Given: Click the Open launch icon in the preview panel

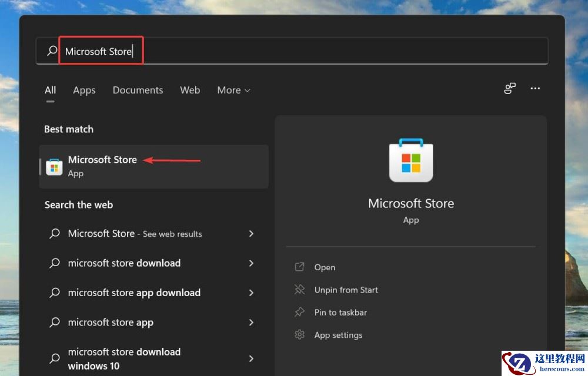Looking at the screenshot, I should click(x=300, y=267).
